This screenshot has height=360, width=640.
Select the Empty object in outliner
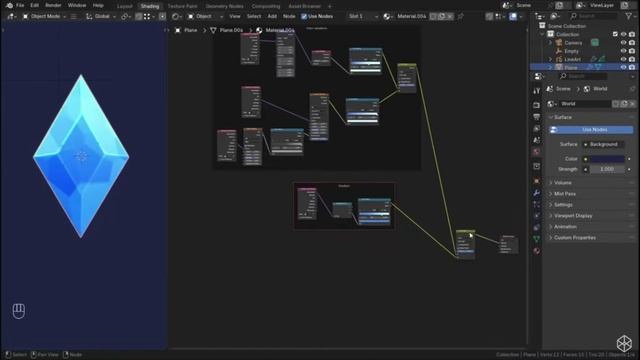[x=571, y=51]
